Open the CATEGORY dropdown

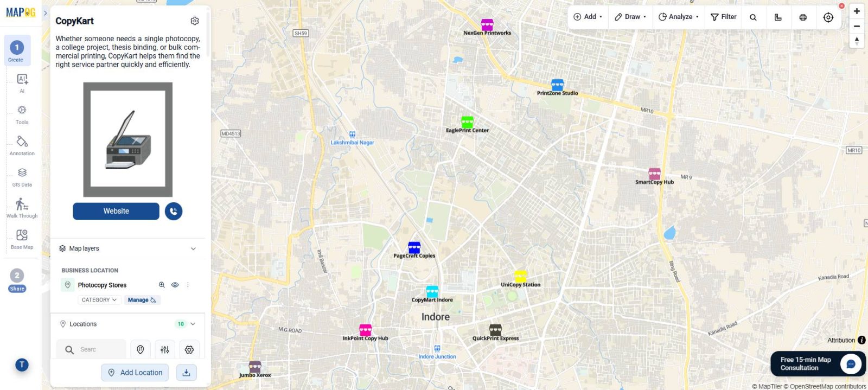click(x=99, y=300)
